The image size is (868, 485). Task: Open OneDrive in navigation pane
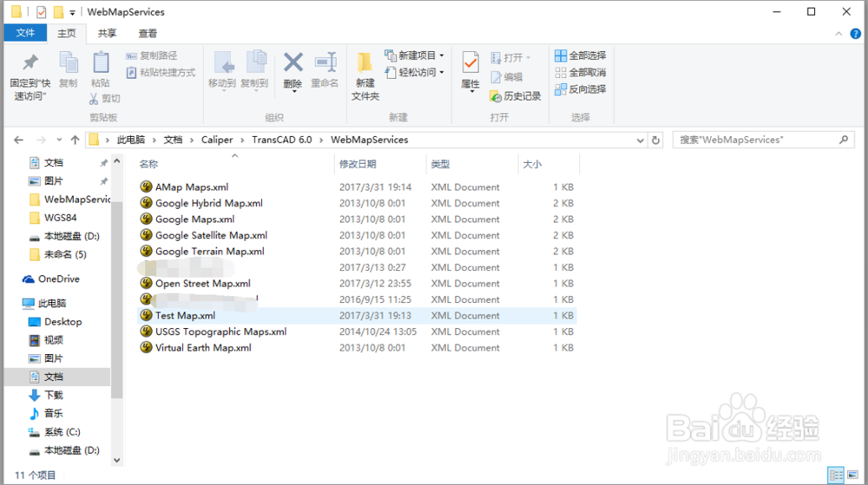click(x=59, y=279)
